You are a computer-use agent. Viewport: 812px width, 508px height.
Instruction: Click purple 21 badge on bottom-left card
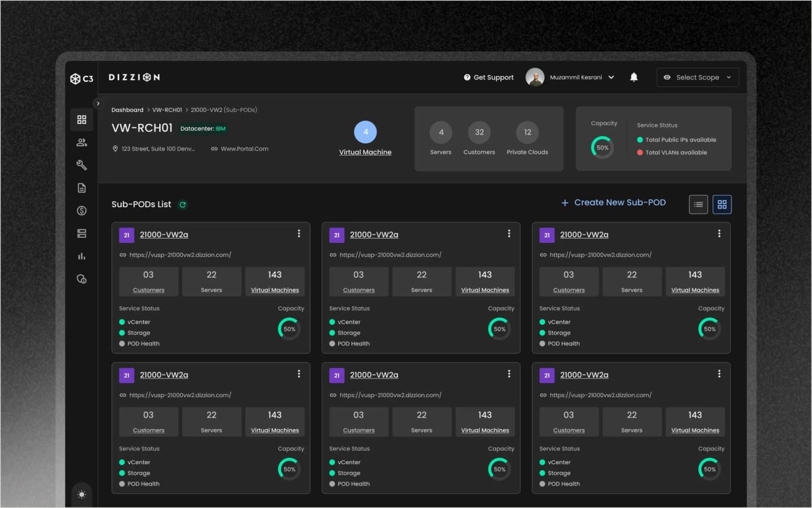click(x=126, y=375)
